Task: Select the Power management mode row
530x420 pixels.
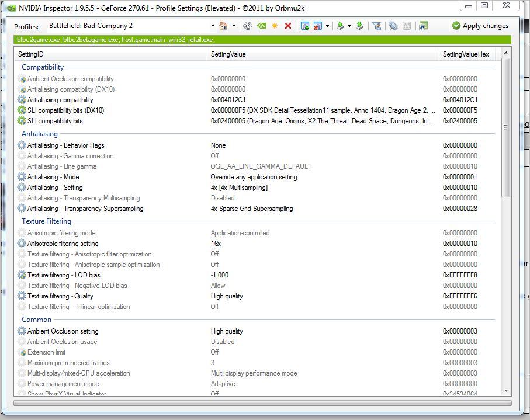Action: (255, 384)
